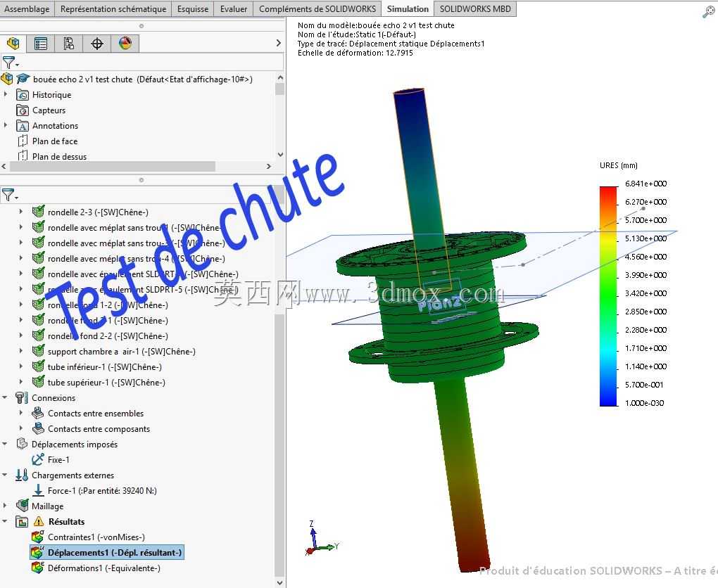Click down arrow of simulation tree scrollbar

280,583
